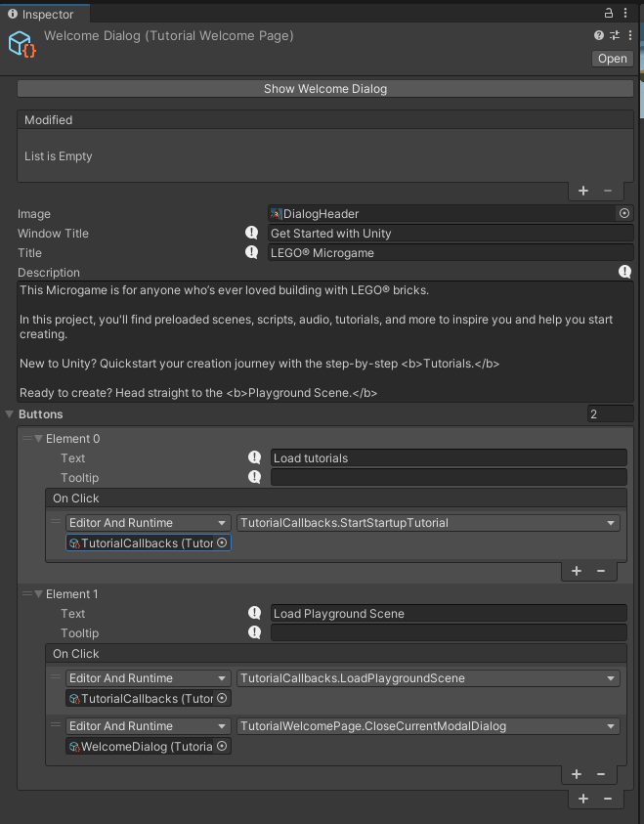Remove listener from Element 0 On Click
644x824 pixels.
pos(601,571)
